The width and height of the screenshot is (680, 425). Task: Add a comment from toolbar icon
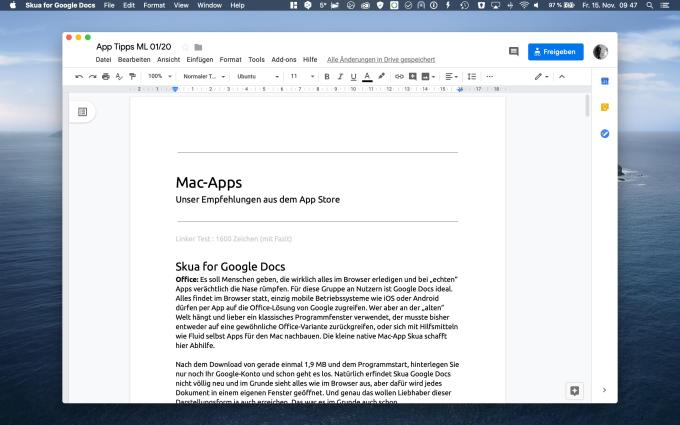[412, 76]
